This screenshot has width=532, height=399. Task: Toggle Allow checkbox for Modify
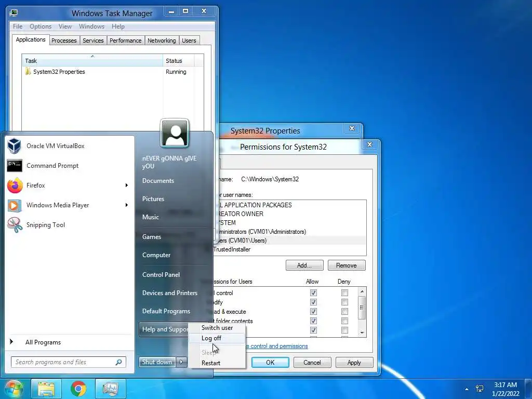(313, 302)
